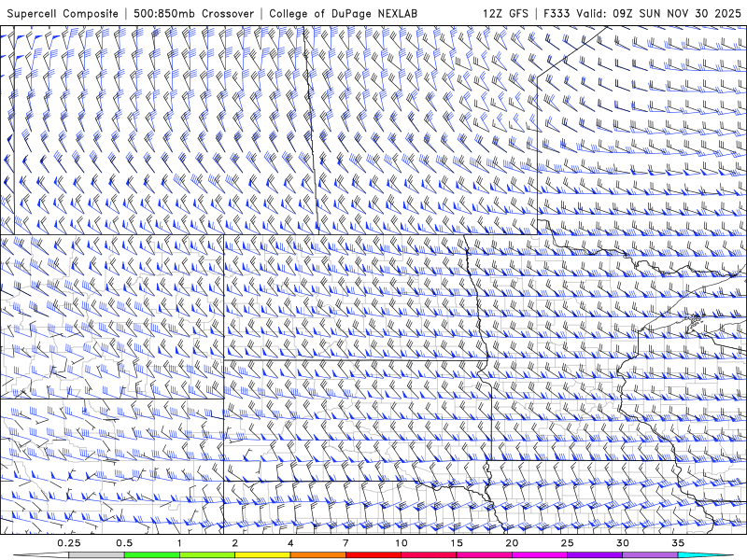Click the legend value 7
The height and width of the screenshot is (560, 747).
click(345, 543)
